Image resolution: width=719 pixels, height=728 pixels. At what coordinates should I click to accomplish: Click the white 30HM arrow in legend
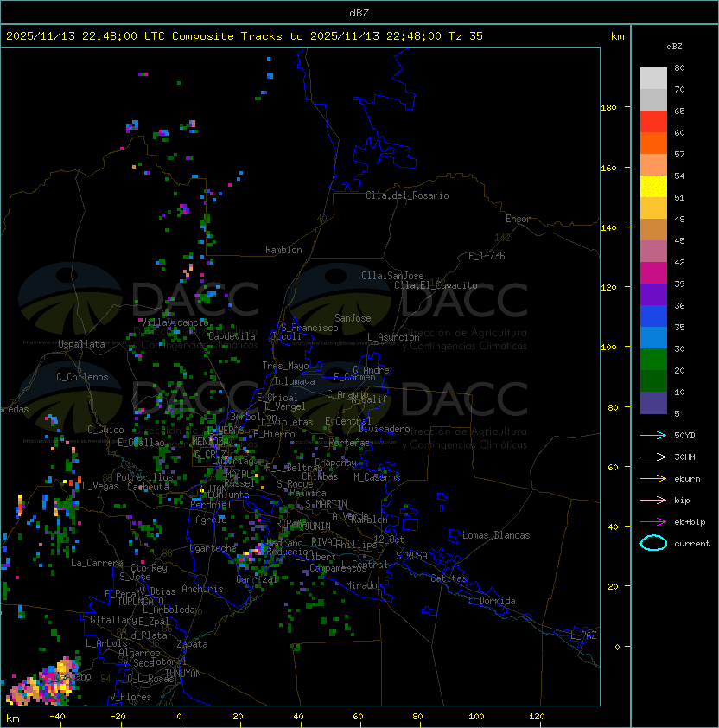click(x=653, y=457)
